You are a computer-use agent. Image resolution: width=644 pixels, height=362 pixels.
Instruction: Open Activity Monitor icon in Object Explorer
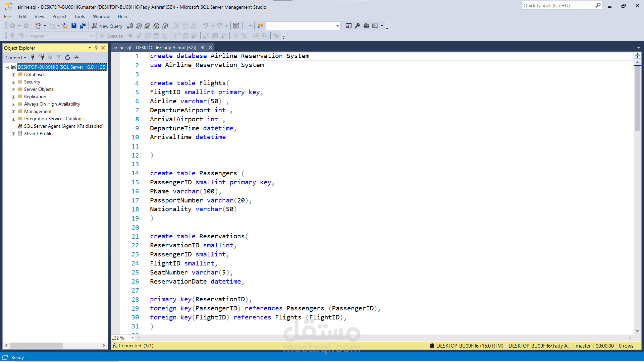pyautogui.click(x=76, y=57)
